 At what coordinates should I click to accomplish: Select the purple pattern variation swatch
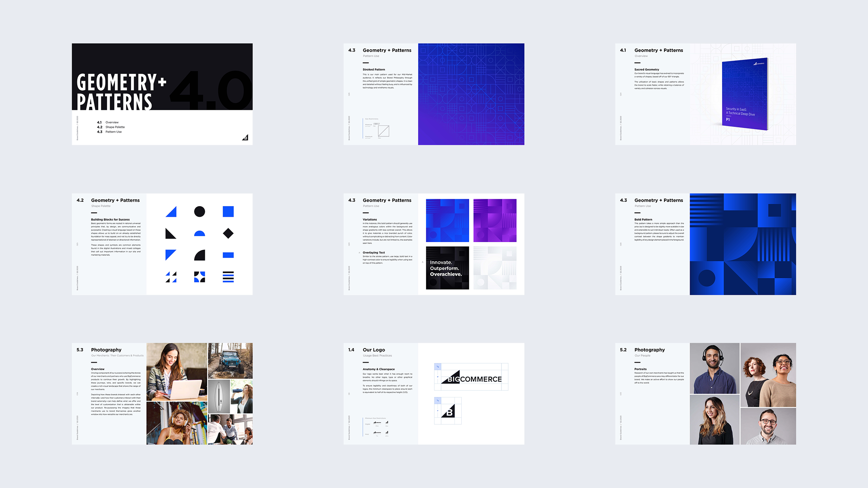click(x=495, y=220)
